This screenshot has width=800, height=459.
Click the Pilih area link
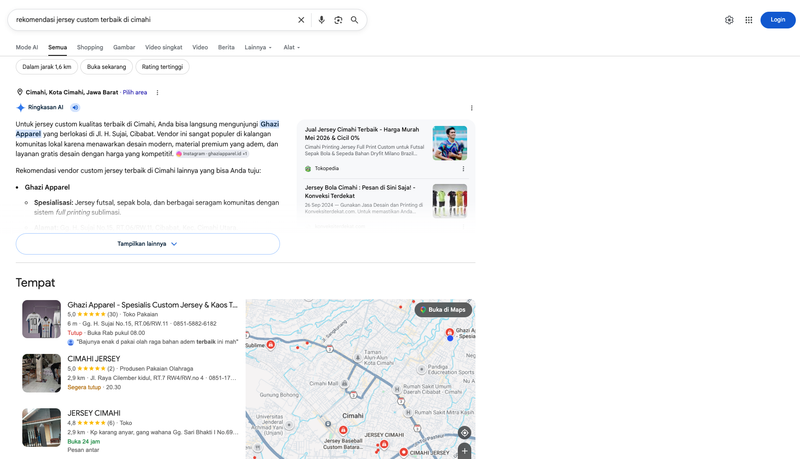[135, 92]
